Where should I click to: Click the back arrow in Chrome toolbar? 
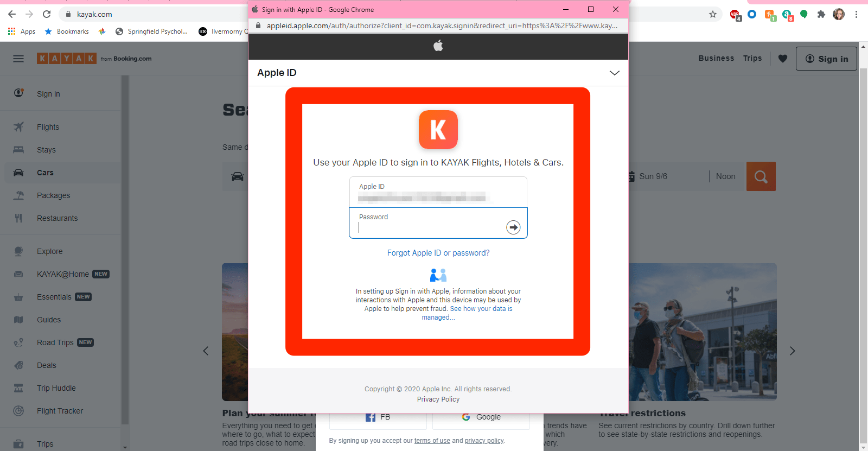[x=12, y=14]
